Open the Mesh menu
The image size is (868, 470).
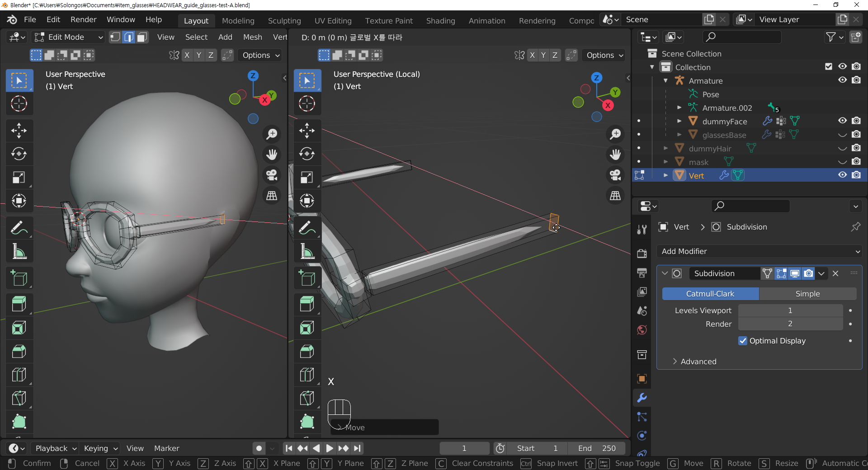pos(252,37)
